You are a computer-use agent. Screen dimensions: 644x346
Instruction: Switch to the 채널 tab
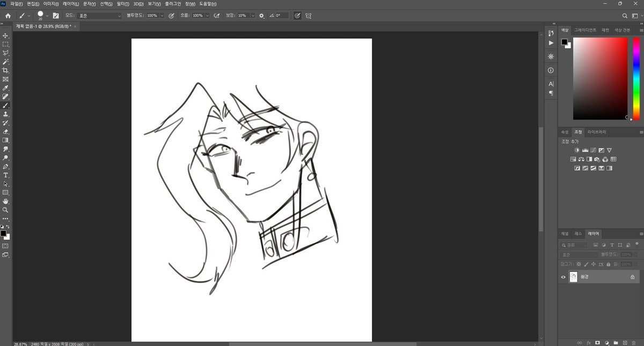tap(565, 233)
